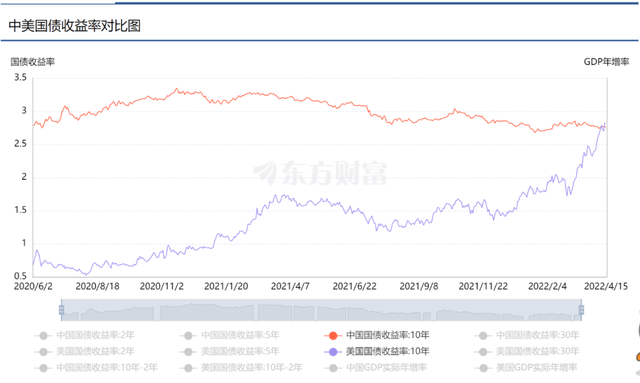Click the 2021/6/22 date axis label
The width and height of the screenshot is (640, 383).
coord(354,286)
